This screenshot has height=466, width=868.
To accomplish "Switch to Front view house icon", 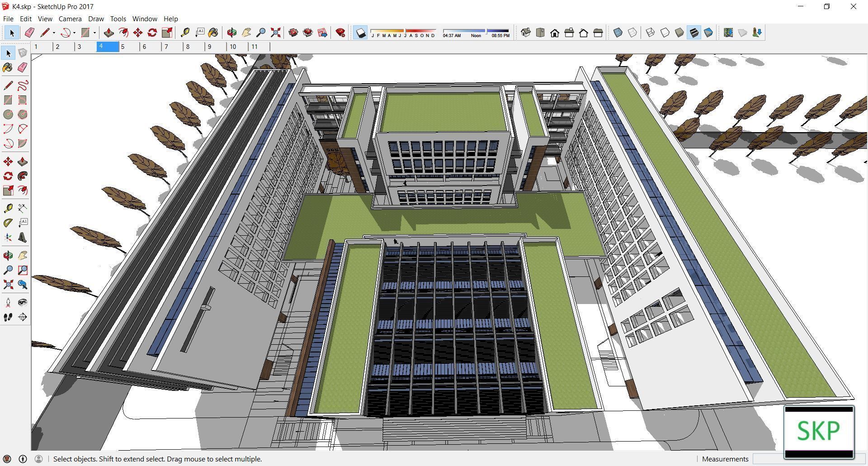I will click(x=555, y=33).
